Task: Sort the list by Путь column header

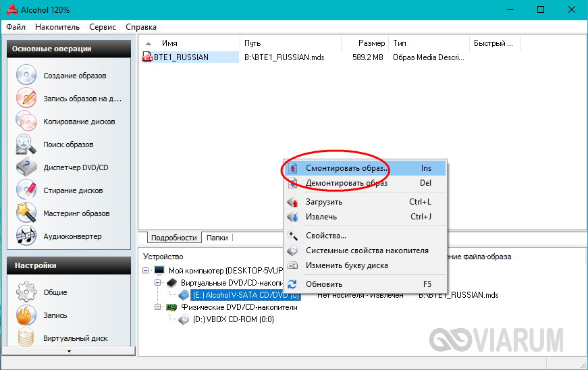Action: [x=290, y=43]
